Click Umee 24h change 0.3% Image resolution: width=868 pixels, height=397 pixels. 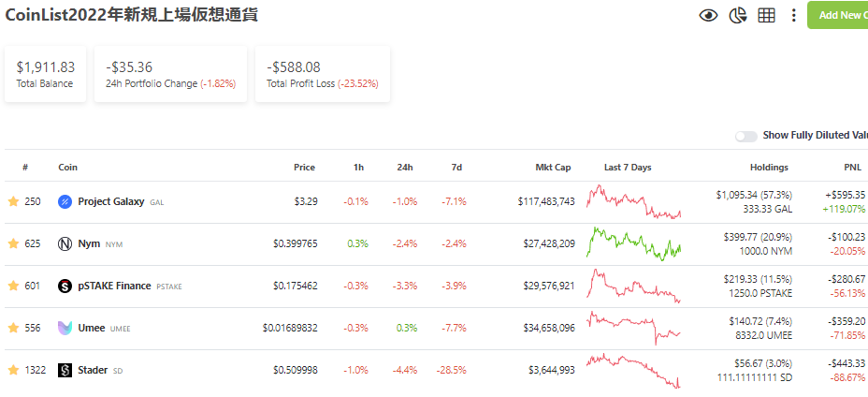pyautogui.click(x=405, y=328)
